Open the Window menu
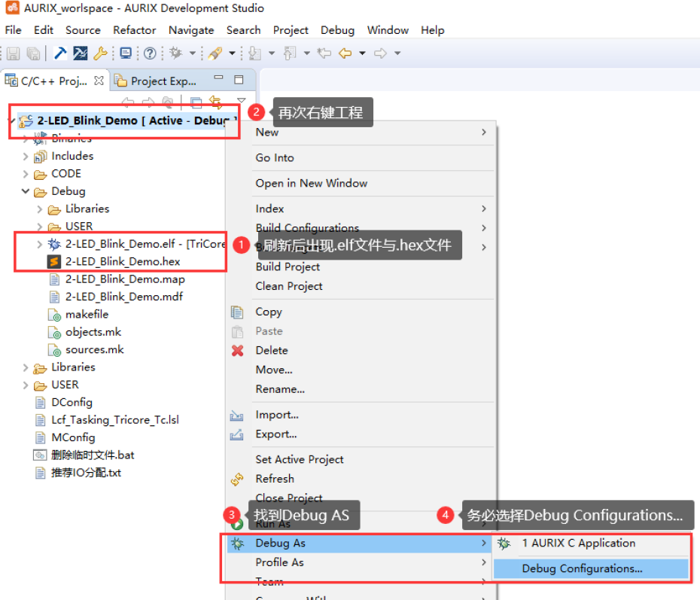 click(x=388, y=30)
